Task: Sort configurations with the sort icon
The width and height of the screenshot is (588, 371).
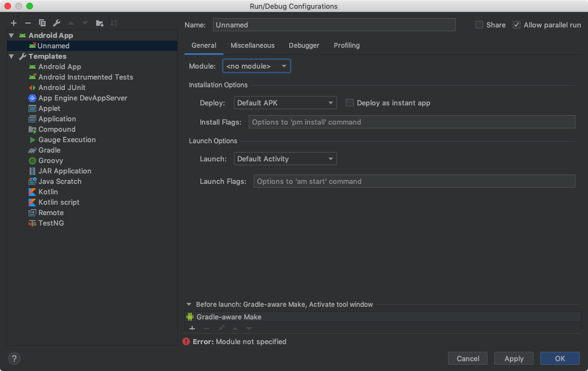Action: tap(114, 23)
